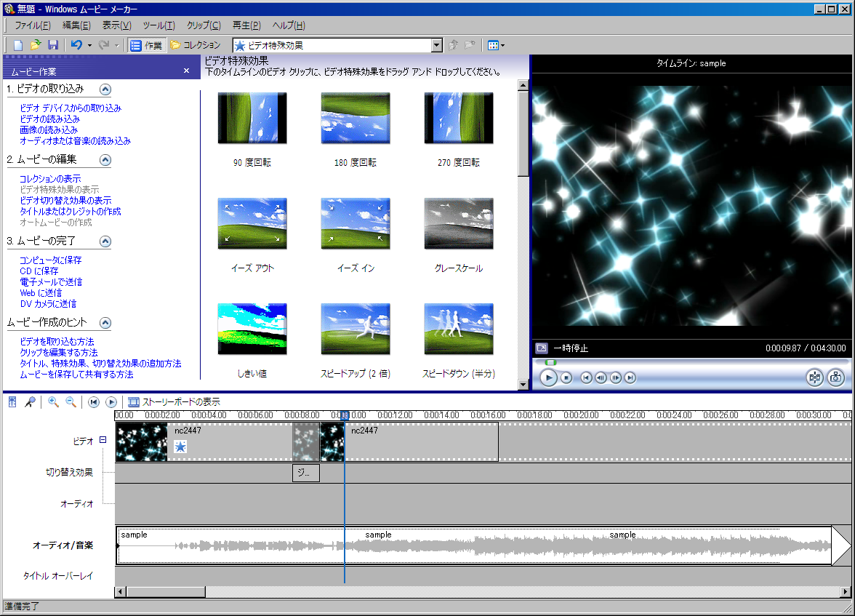Click ビデオ切り替え効果の表示 link
Screen dimensions: 855x616
(65, 200)
